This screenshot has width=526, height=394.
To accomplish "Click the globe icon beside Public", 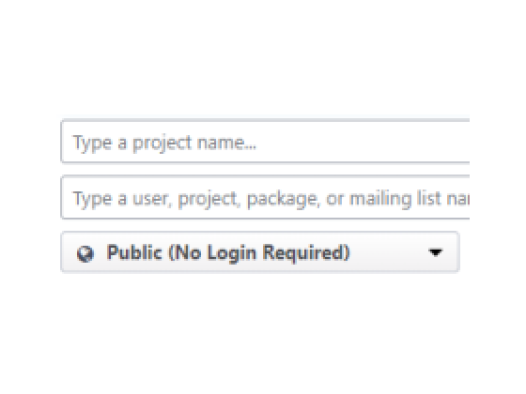I will (85, 254).
